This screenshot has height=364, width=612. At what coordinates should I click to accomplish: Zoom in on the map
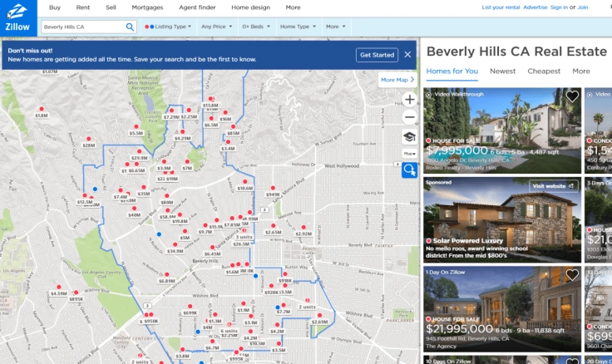tap(409, 100)
